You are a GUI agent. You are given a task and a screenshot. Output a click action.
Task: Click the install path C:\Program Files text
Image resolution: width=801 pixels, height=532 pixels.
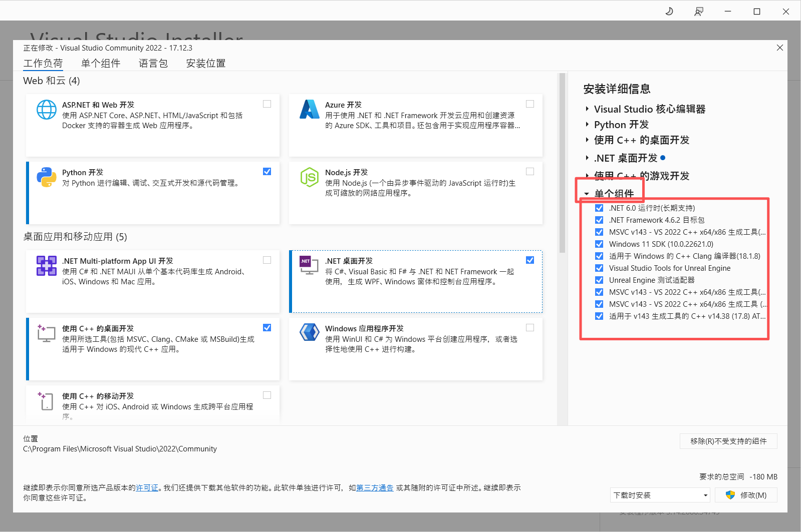[120, 449]
